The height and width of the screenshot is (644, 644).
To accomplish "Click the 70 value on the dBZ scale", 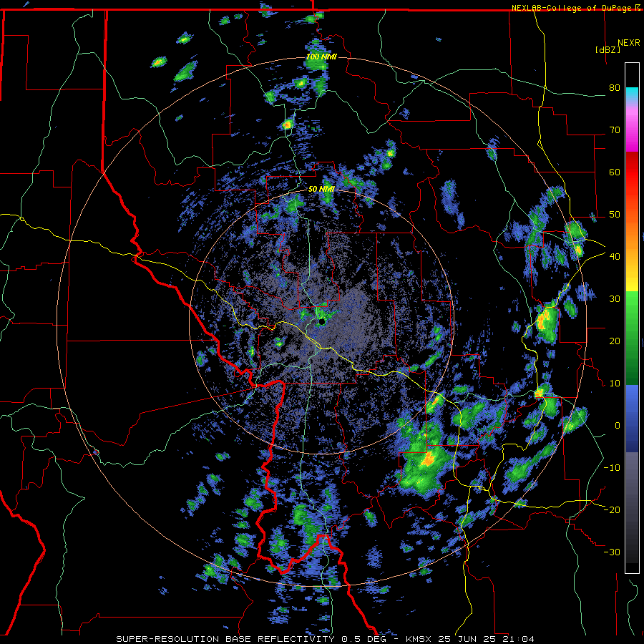I will [x=615, y=130].
